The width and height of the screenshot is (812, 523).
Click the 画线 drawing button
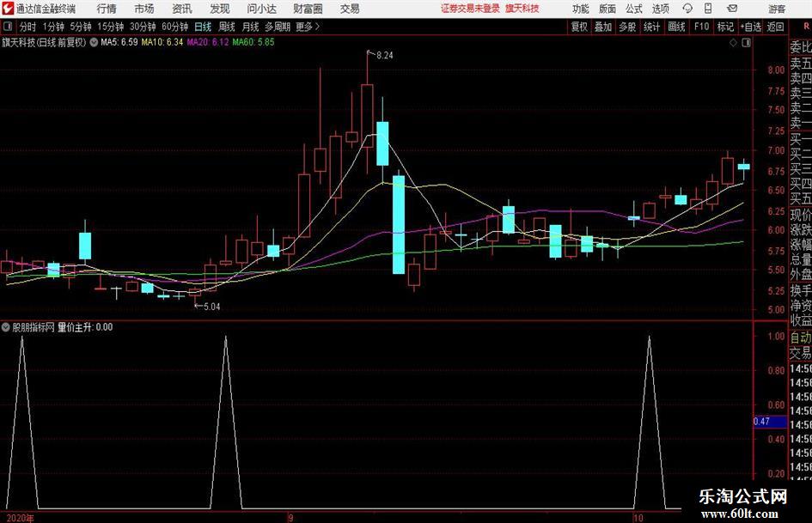tap(676, 27)
